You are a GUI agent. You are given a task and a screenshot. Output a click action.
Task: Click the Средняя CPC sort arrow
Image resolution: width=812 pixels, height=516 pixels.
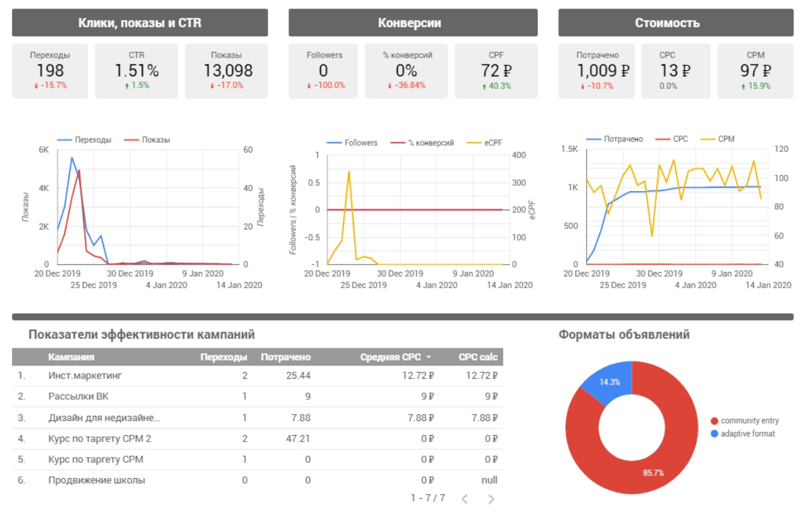tap(428, 357)
